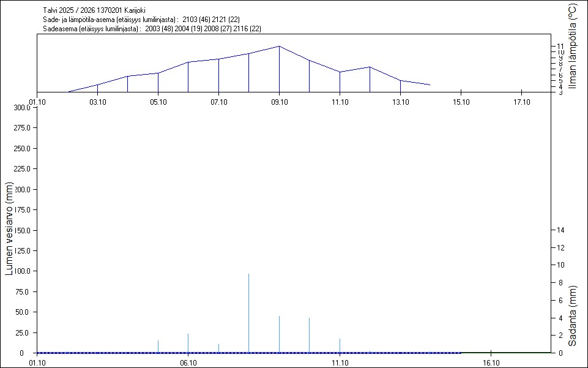Click the 'Lumen vesiarvo (mm)' axis label
The height and width of the screenshot is (368, 588).
[9, 228]
